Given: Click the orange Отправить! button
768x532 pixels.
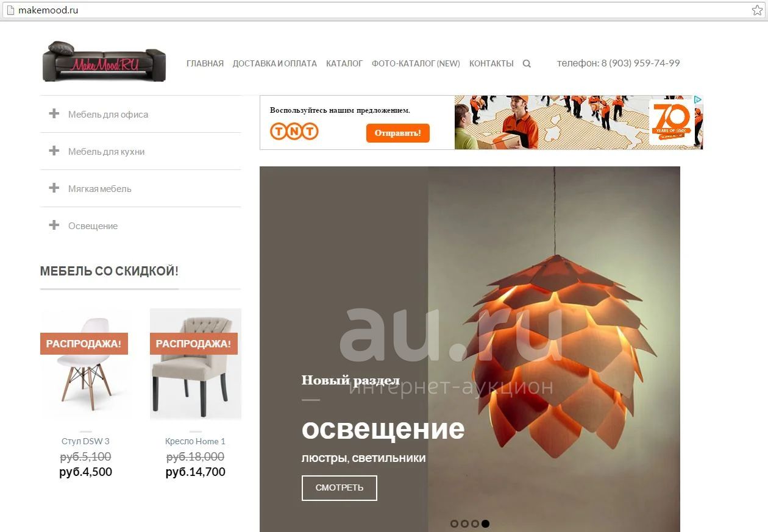Looking at the screenshot, I should pyautogui.click(x=398, y=133).
